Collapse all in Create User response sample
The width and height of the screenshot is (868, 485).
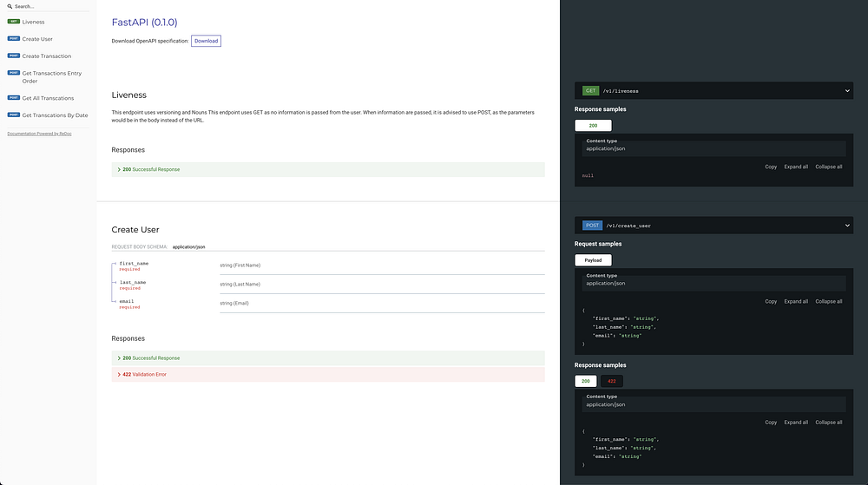tap(829, 423)
